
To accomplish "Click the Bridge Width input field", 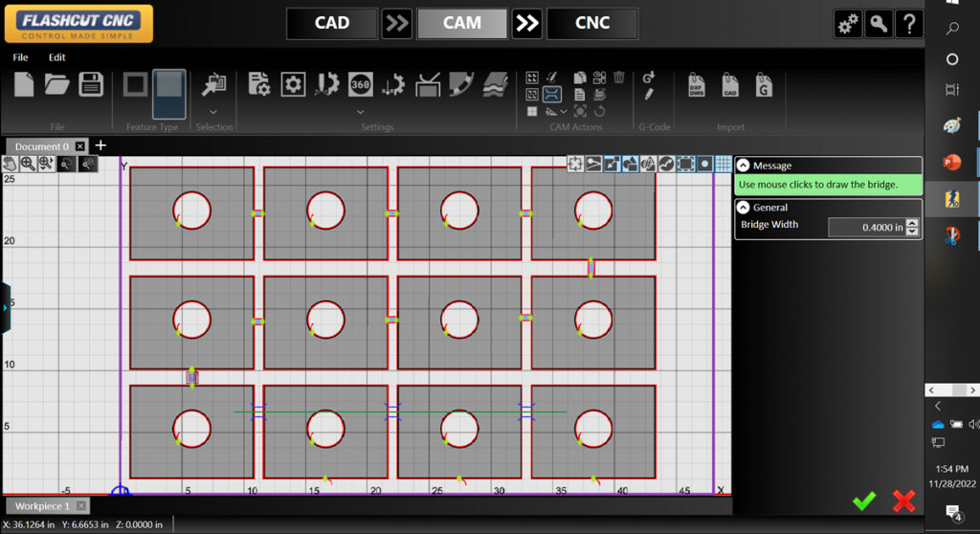I will pyautogui.click(x=865, y=227).
